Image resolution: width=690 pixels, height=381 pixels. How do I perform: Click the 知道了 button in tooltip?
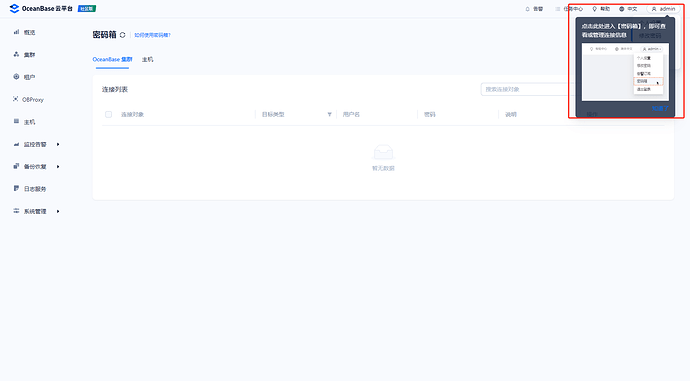(x=660, y=108)
